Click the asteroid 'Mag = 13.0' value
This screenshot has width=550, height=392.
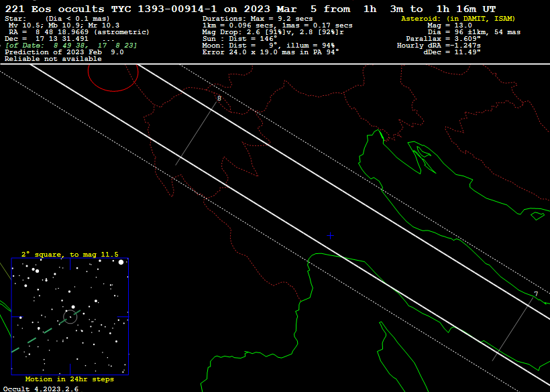449,25
